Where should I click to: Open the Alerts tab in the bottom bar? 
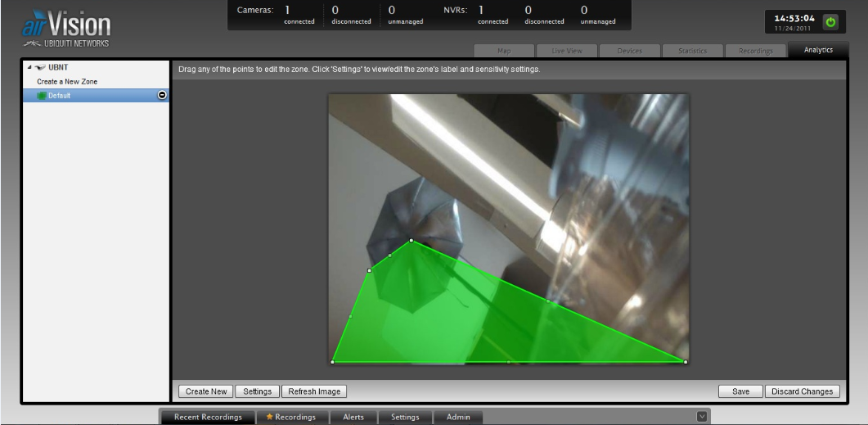(353, 417)
